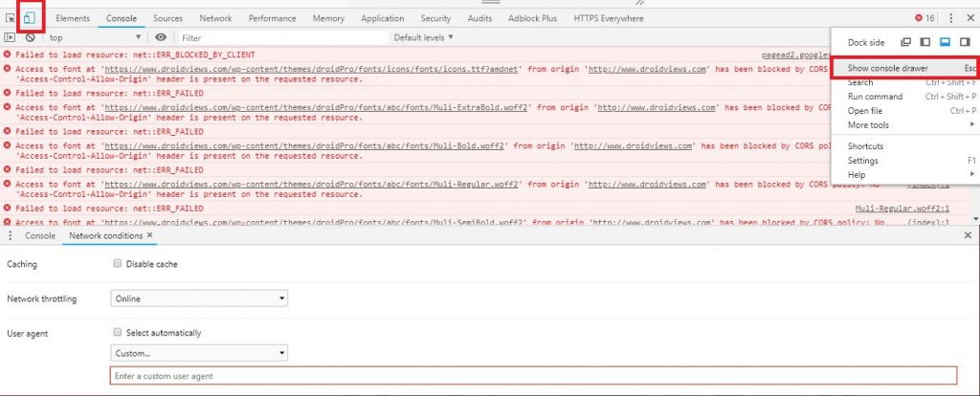The image size is (980, 396).
Task: Click the error icon on the Muli-Bold.woff2 row
Action: coord(8,145)
